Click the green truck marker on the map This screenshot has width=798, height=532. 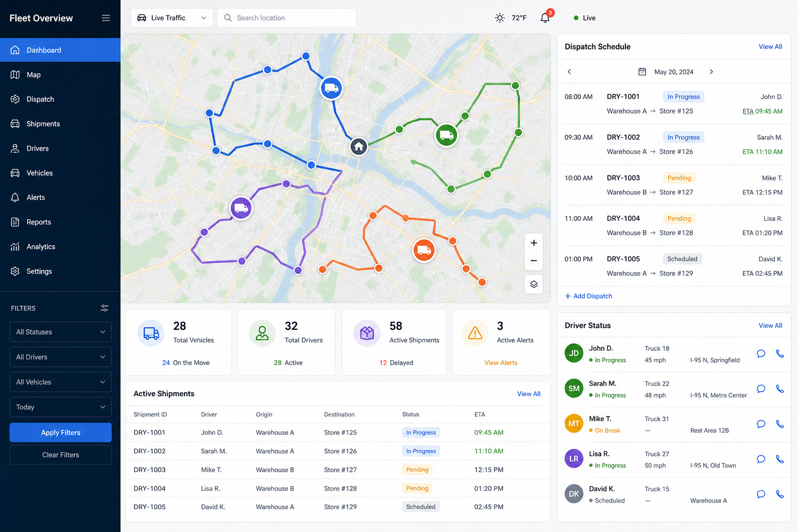pos(446,135)
